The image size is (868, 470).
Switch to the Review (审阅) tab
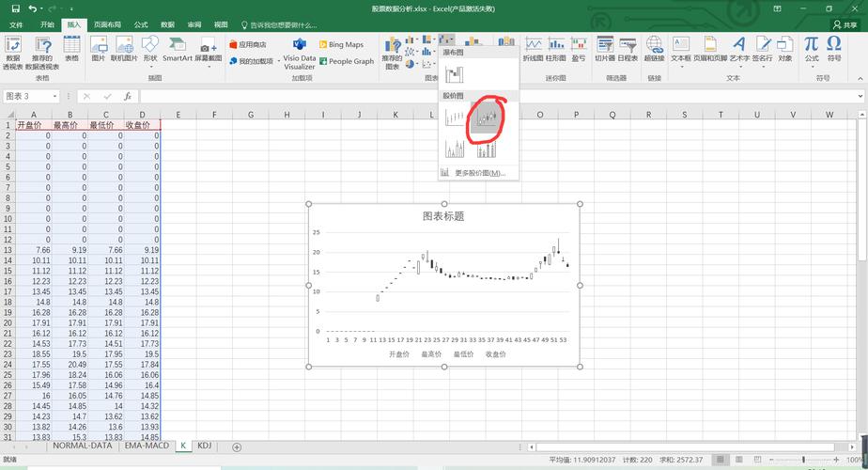point(194,25)
